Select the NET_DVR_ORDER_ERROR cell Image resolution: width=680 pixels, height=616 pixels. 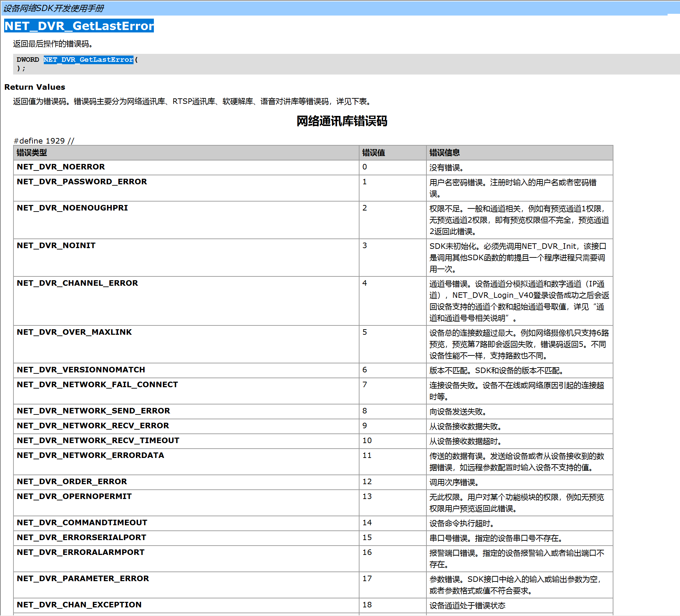186,482
